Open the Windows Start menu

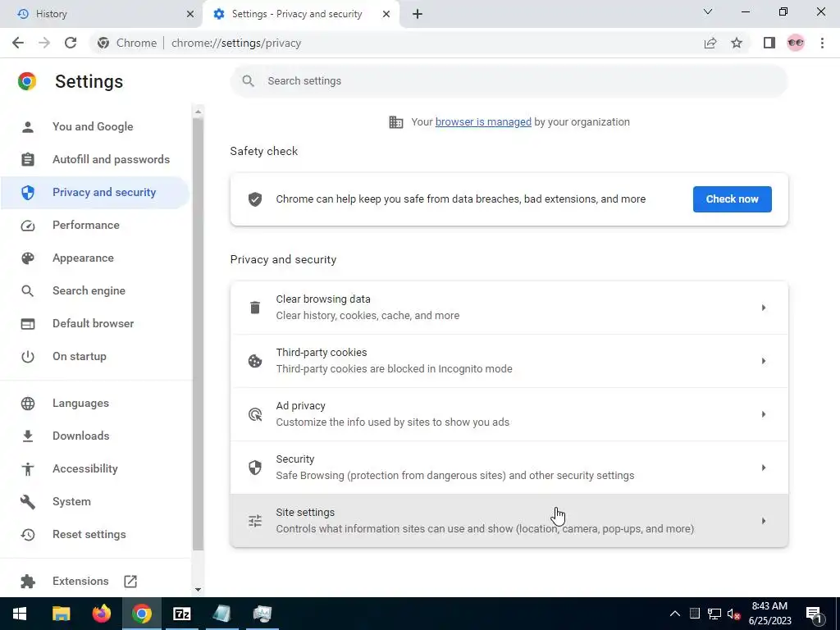pos(20,614)
